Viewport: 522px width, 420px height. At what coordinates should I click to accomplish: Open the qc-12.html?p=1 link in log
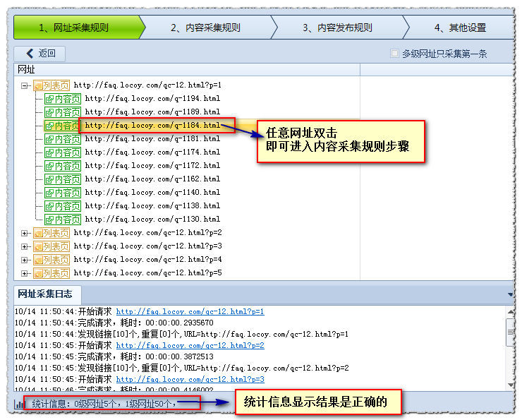point(190,311)
